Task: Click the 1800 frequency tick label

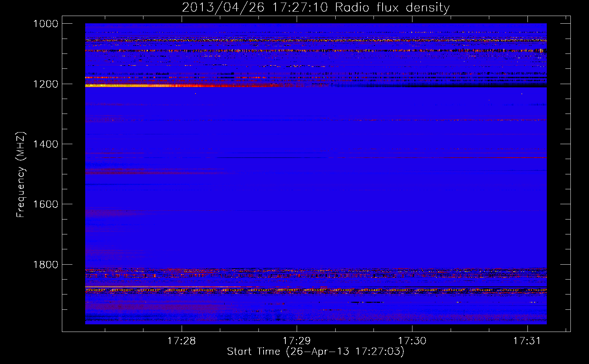Action: click(46, 264)
